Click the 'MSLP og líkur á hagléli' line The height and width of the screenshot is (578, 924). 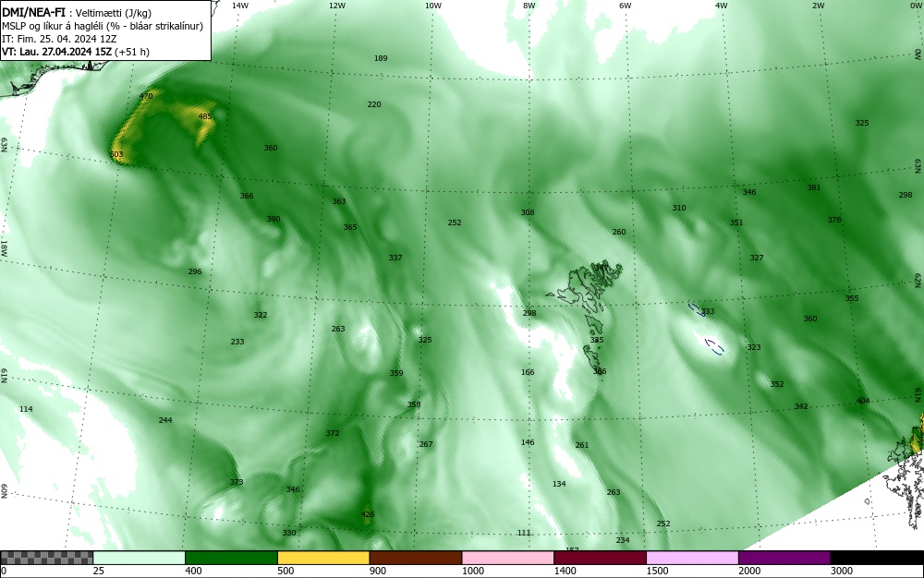tap(103, 26)
